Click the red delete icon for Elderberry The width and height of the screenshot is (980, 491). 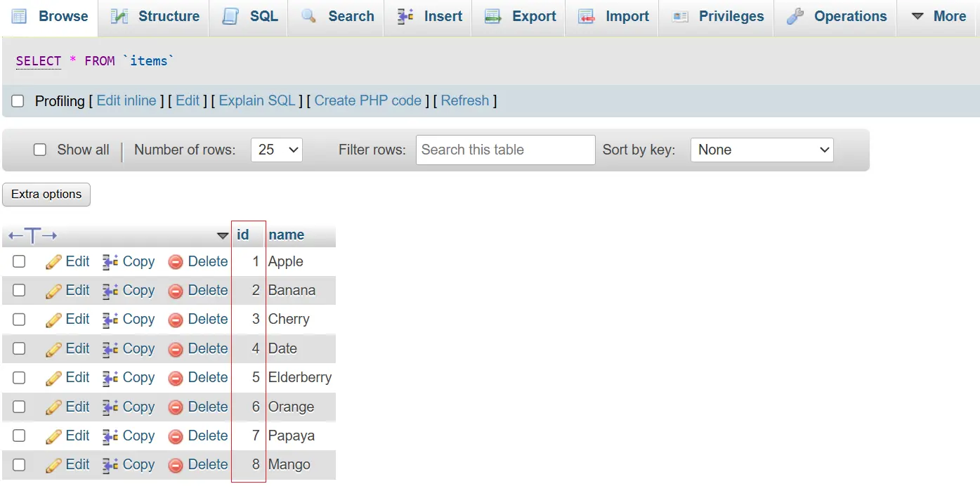pos(176,378)
